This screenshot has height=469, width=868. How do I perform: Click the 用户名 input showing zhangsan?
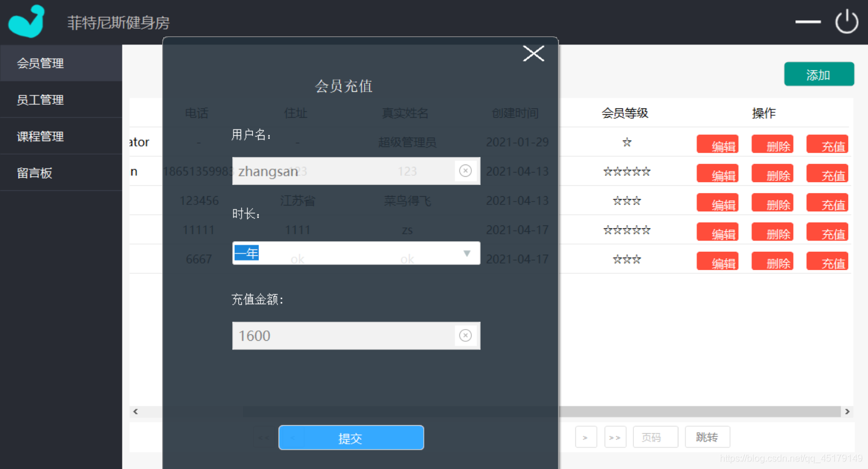coord(356,171)
